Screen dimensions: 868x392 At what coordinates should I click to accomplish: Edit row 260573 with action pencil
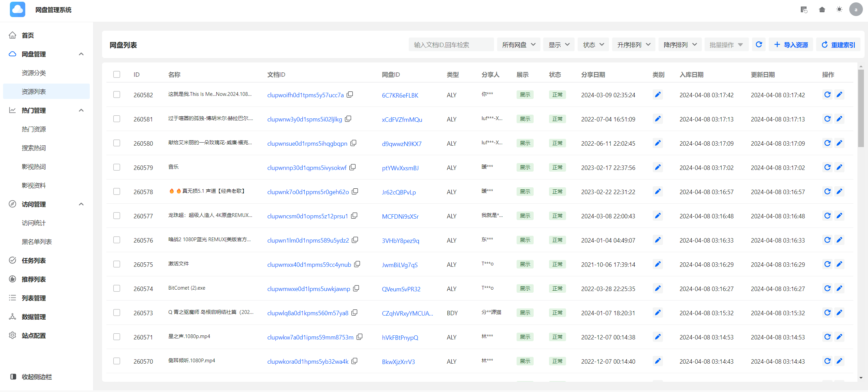click(x=839, y=313)
